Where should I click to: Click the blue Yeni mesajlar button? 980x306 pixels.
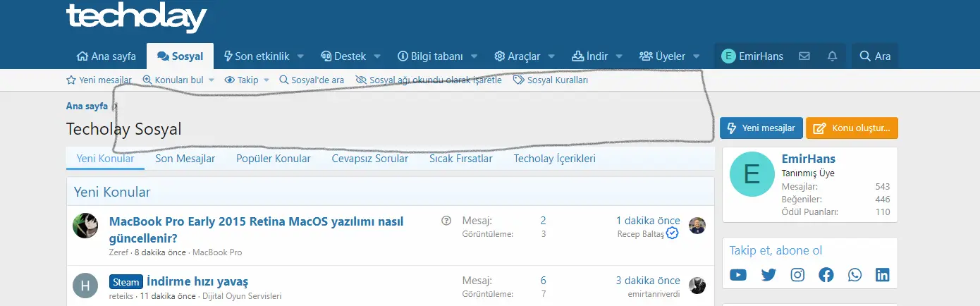(x=761, y=128)
